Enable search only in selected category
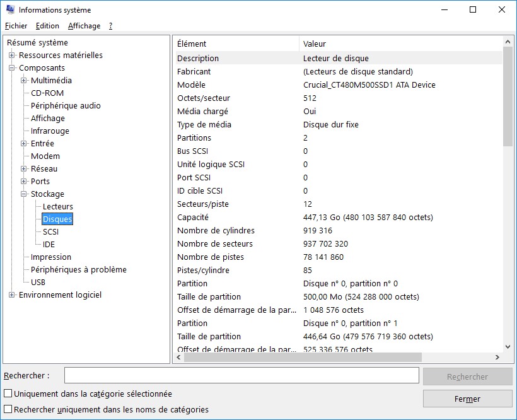The width and height of the screenshot is (517, 420). pos(8,394)
